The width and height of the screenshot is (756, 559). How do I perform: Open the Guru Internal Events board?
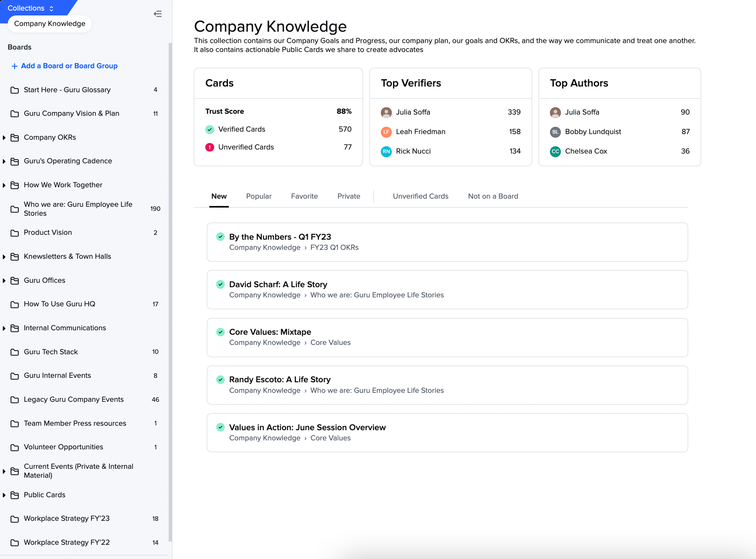[x=83, y=376]
